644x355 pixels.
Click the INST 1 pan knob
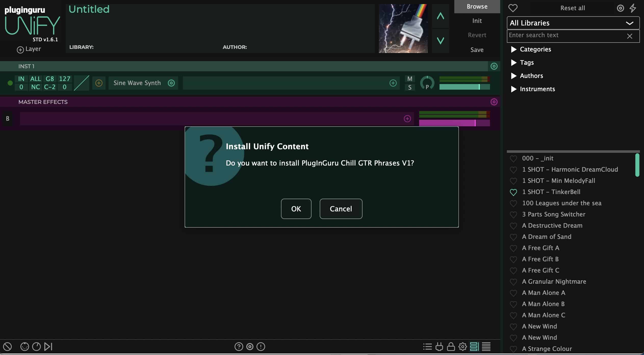point(427,83)
